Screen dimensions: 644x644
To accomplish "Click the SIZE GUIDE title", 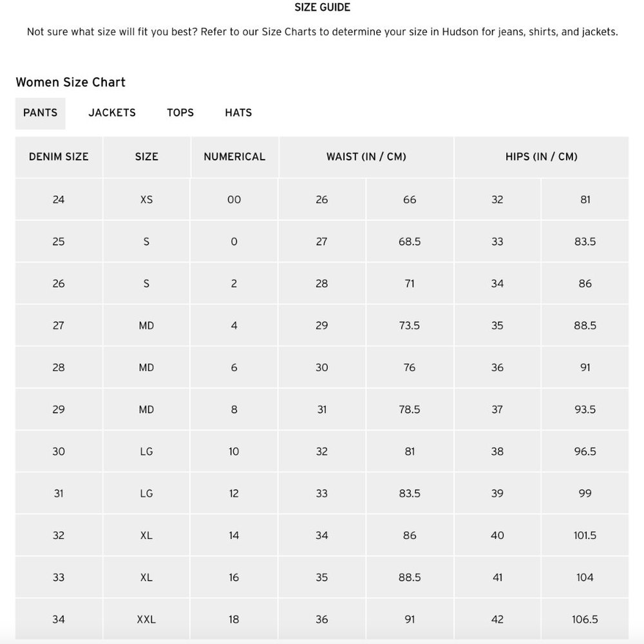I will (x=323, y=7).
